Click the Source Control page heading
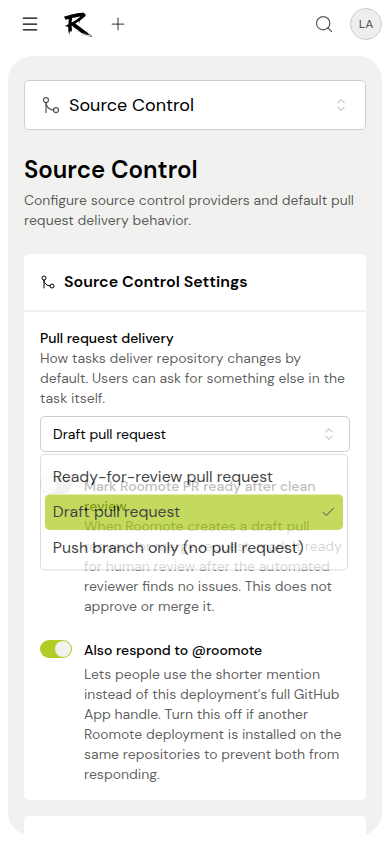390x844 pixels. click(x=111, y=170)
